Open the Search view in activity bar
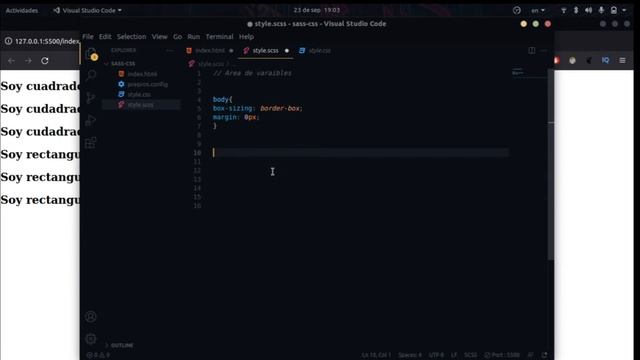Image resolution: width=640 pixels, height=360 pixels. 91,75
